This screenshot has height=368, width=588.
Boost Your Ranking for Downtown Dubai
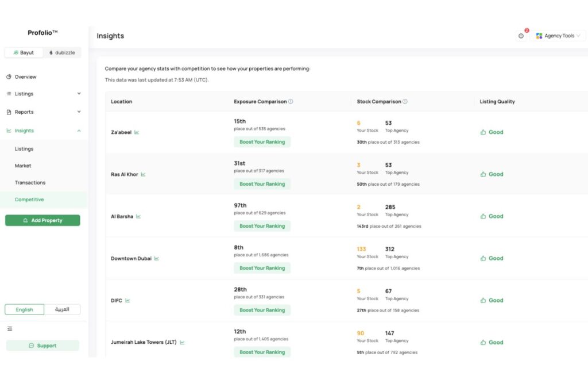[x=262, y=268]
